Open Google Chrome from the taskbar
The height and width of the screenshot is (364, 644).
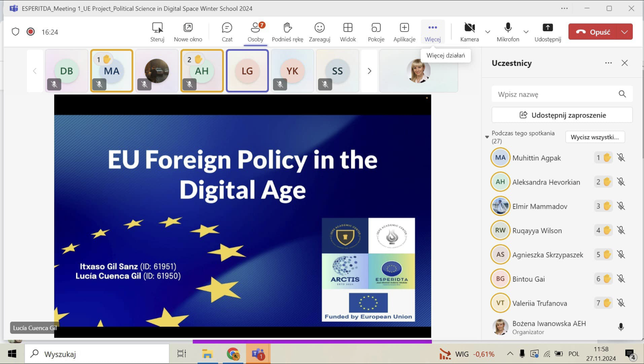233,354
